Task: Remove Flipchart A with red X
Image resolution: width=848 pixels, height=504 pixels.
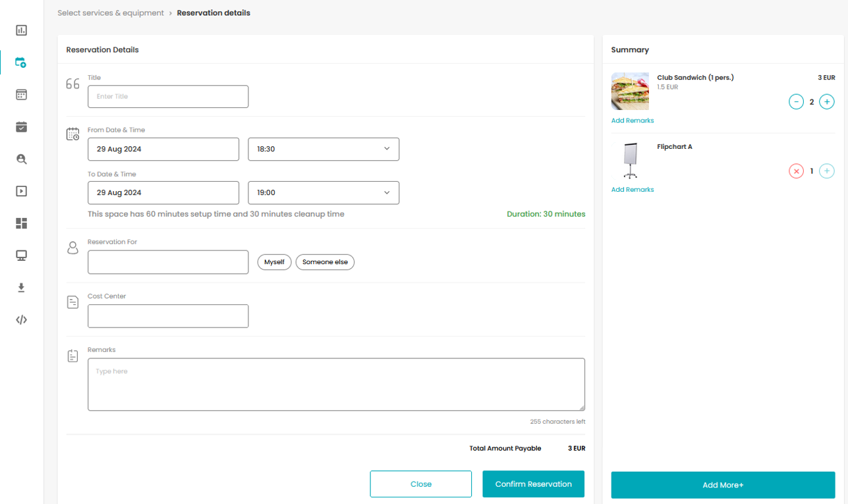Action: [x=796, y=171]
